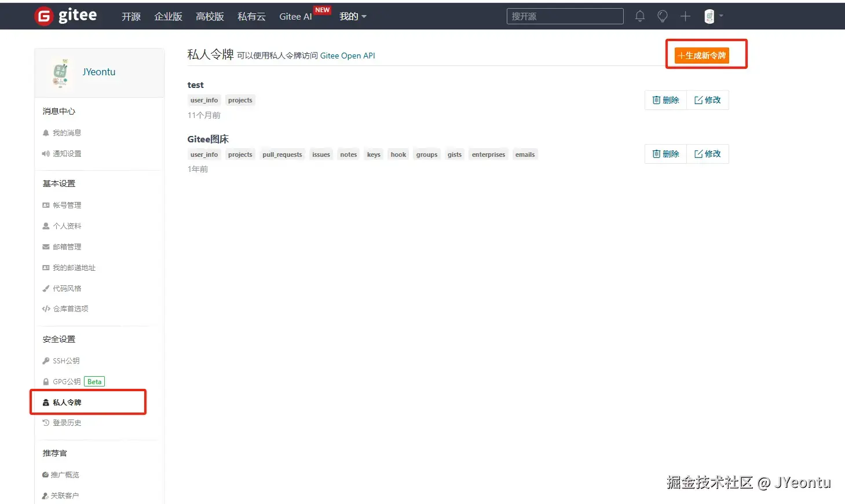Click the notes scope tag
The height and width of the screenshot is (504, 845).
[x=349, y=154]
